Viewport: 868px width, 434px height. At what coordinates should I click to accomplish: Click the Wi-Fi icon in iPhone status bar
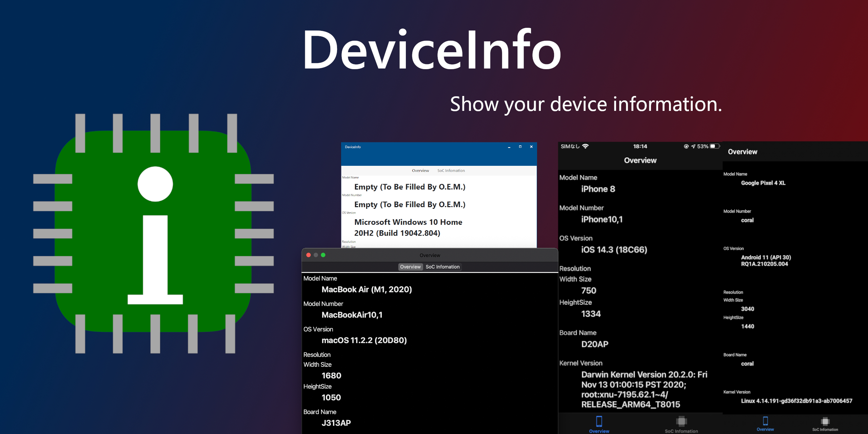pyautogui.click(x=586, y=146)
